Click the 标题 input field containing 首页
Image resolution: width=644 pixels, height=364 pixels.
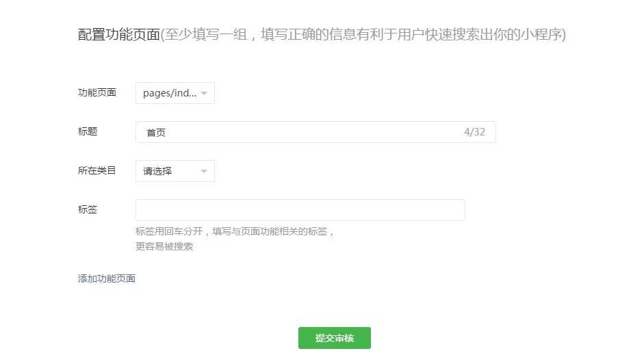(x=315, y=132)
